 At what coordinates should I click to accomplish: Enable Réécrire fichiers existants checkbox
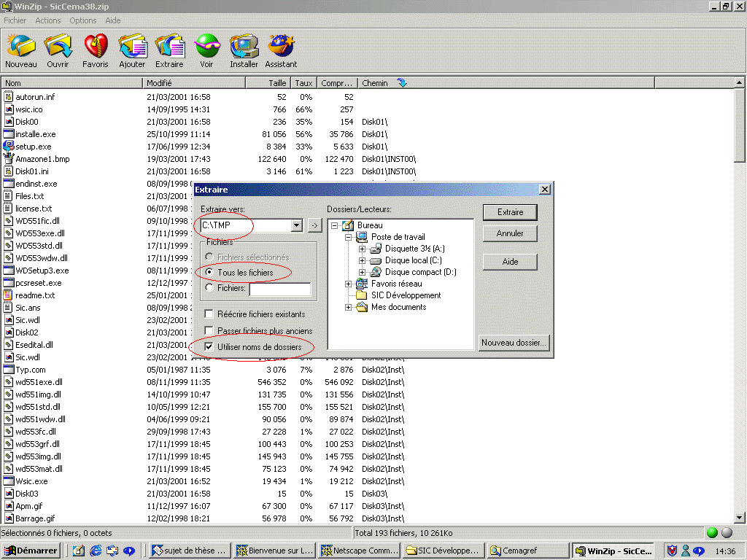point(209,314)
